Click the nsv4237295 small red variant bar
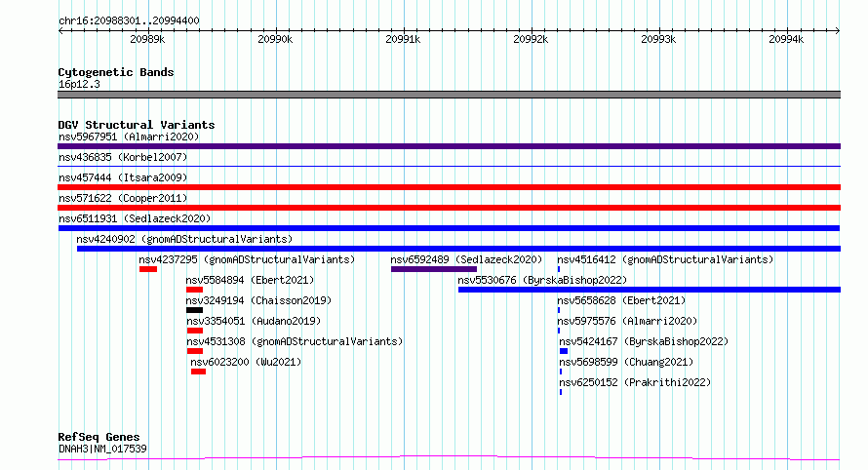The image size is (868, 470). click(148, 269)
